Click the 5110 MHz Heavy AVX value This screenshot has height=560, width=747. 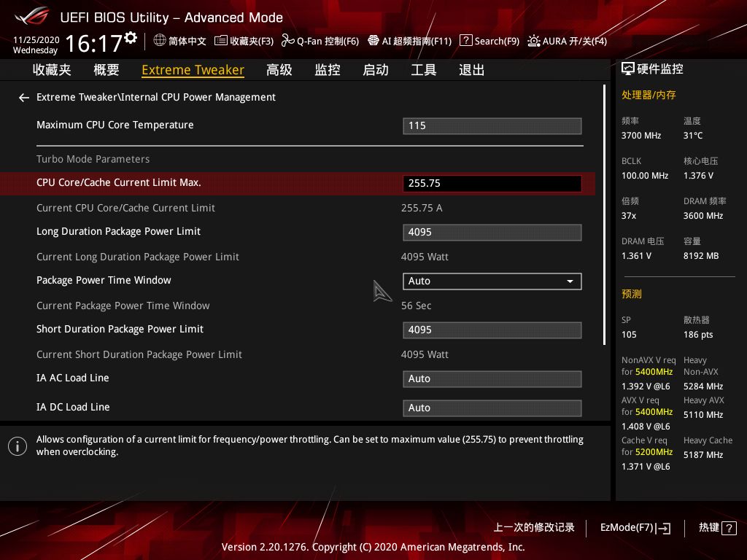(x=703, y=415)
